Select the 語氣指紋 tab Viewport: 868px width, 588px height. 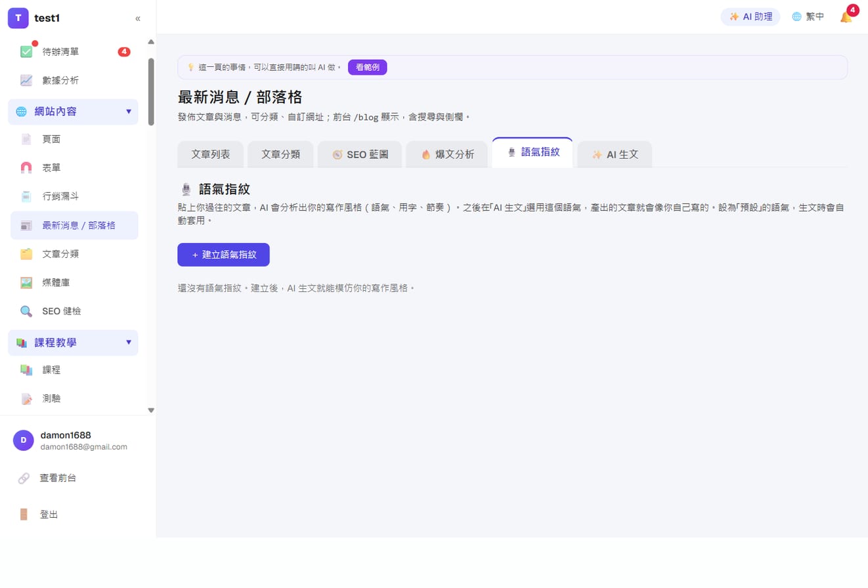pos(532,152)
